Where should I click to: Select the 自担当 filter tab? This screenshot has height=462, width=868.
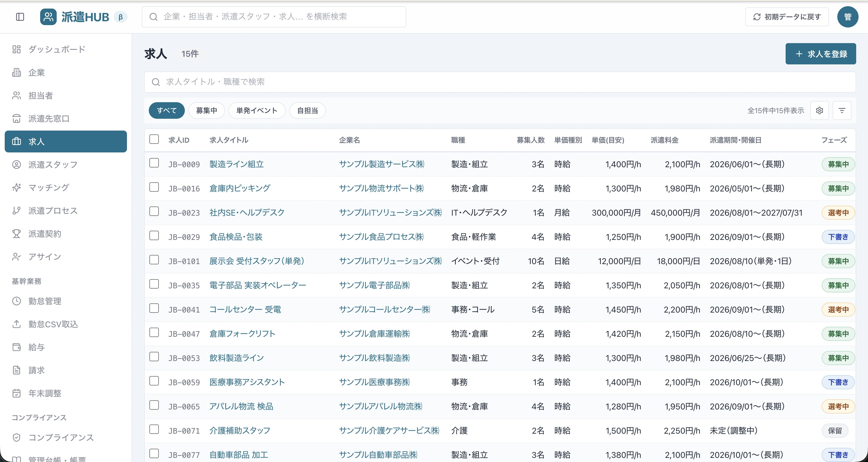[x=307, y=110]
